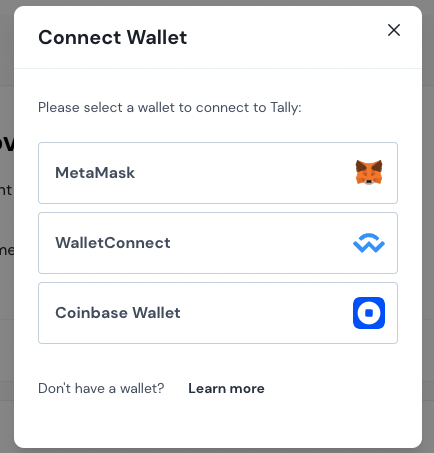Click the Coinbase Wallet blue square logo
This screenshot has height=453, width=434.
(x=369, y=313)
